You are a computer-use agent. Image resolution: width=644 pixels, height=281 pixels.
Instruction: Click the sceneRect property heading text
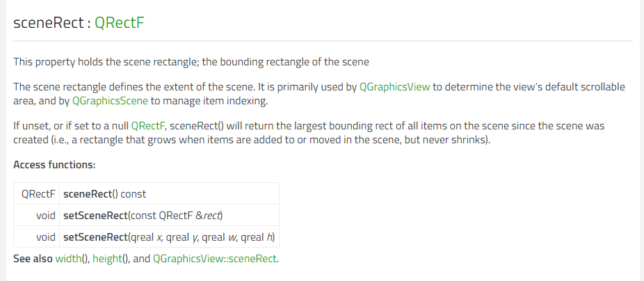point(49,22)
